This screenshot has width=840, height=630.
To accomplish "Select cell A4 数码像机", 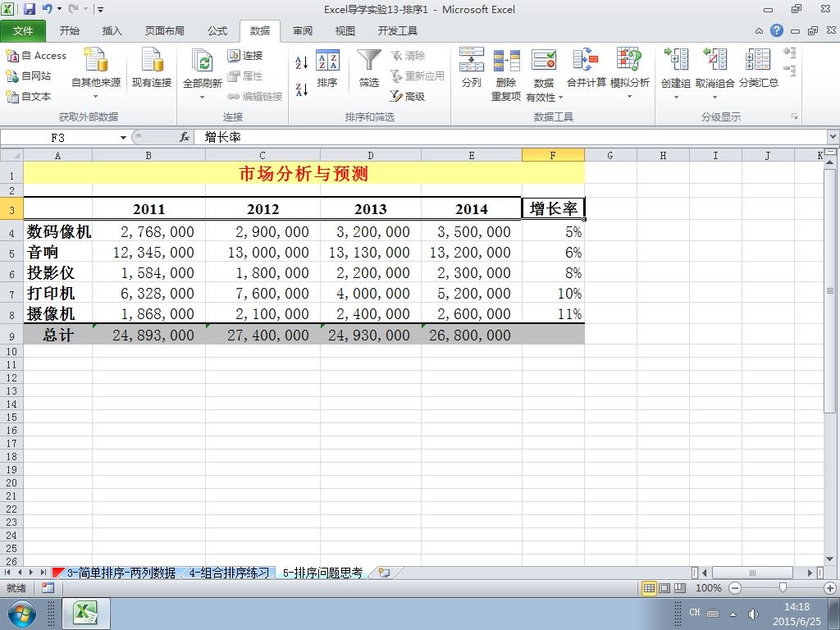I will [58, 231].
